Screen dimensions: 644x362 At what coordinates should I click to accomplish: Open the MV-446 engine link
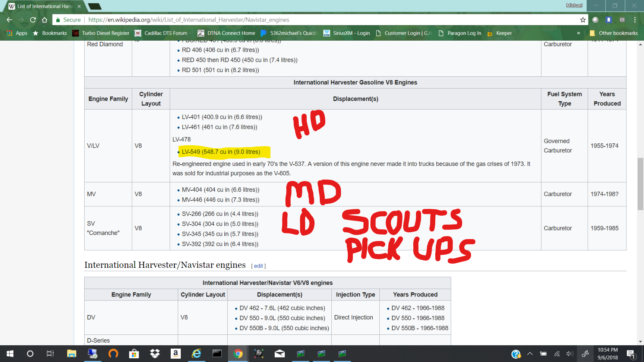pyautogui.click(x=221, y=200)
